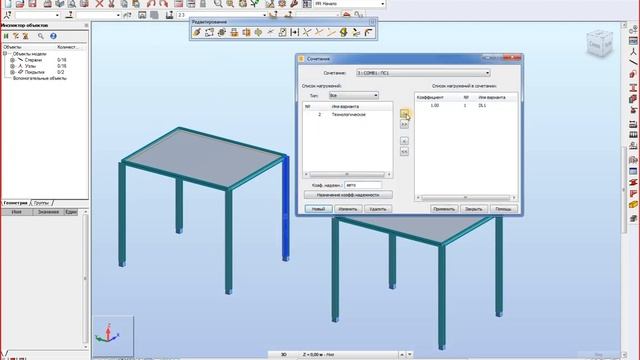
Task: Click the properties panel vertical scrollbar
Action: click(x=85, y=279)
